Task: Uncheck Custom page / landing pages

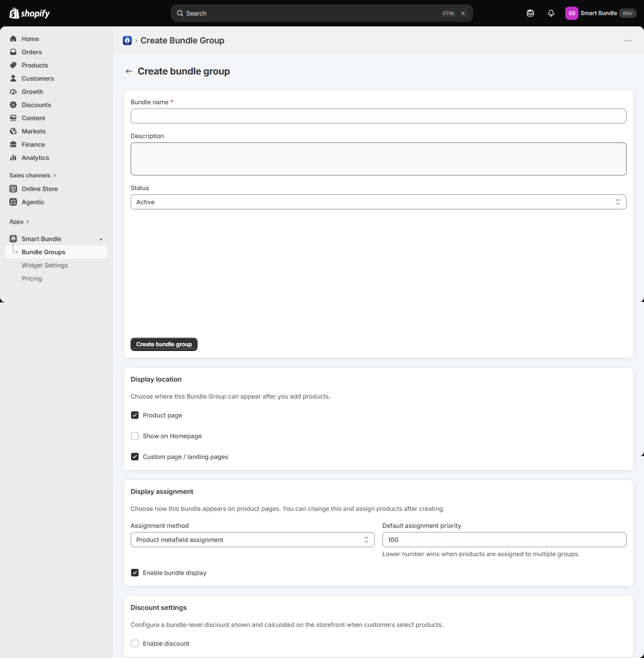Action: click(x=135, y=457)
